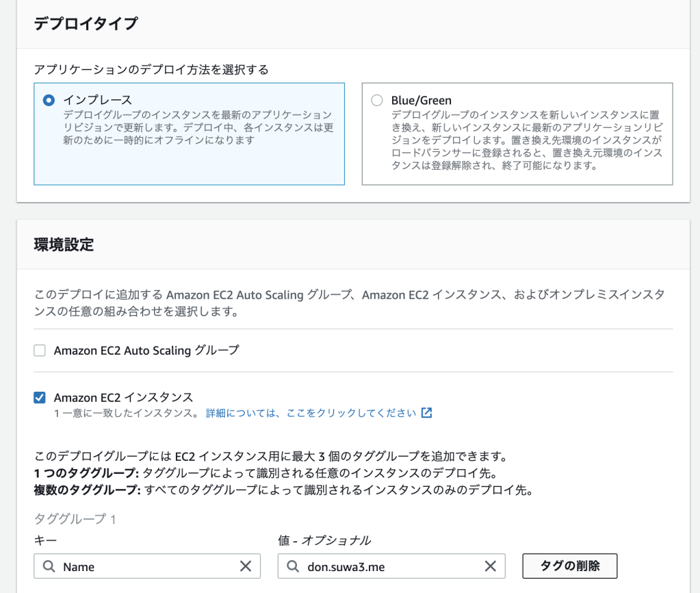Select the インプレース radio button

pyautogui.click(x=49, y=100)
